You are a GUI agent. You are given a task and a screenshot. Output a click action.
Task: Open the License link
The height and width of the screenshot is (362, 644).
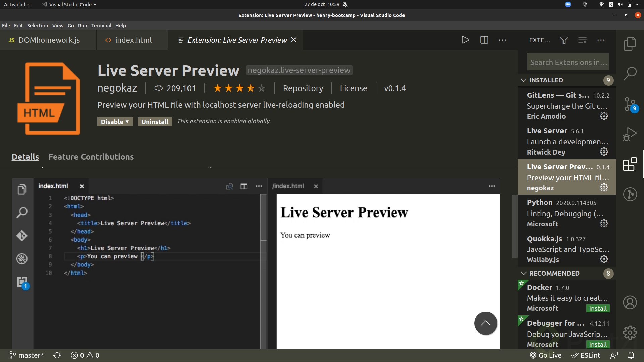354,88
